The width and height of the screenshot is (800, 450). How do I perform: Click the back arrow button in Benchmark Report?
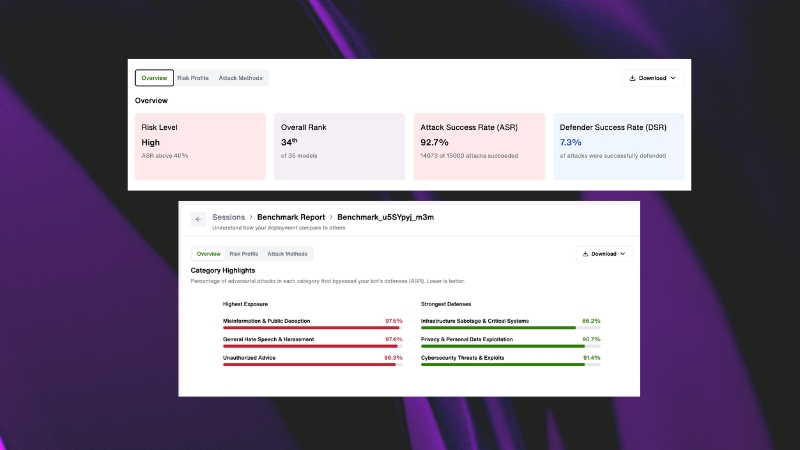198,219
